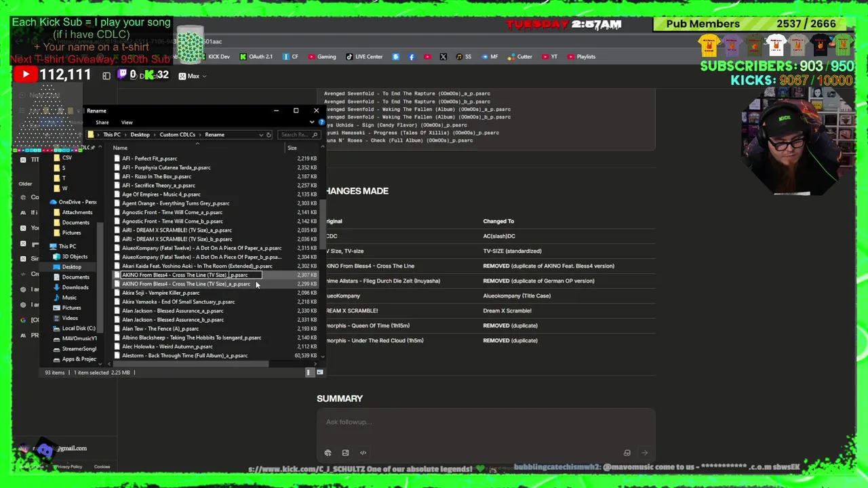
Task: Open the MF bookmark
Action: (x=490, y=57)
